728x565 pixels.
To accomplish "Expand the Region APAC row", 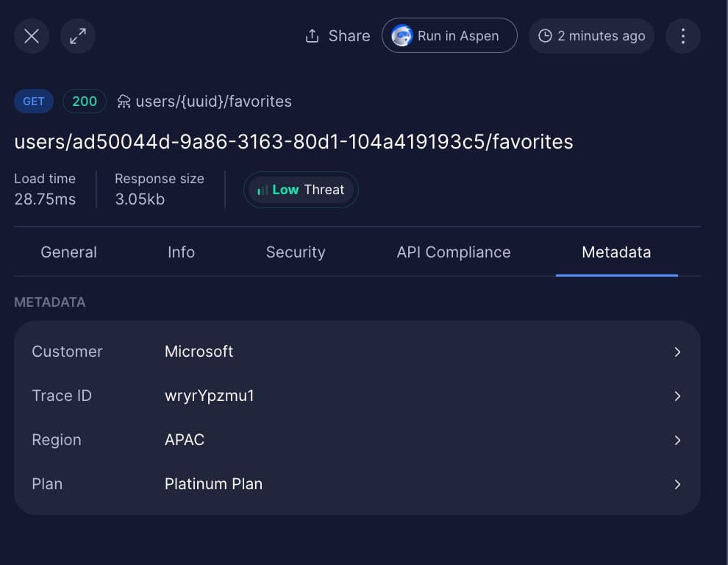I will click(x=677, y=440).
